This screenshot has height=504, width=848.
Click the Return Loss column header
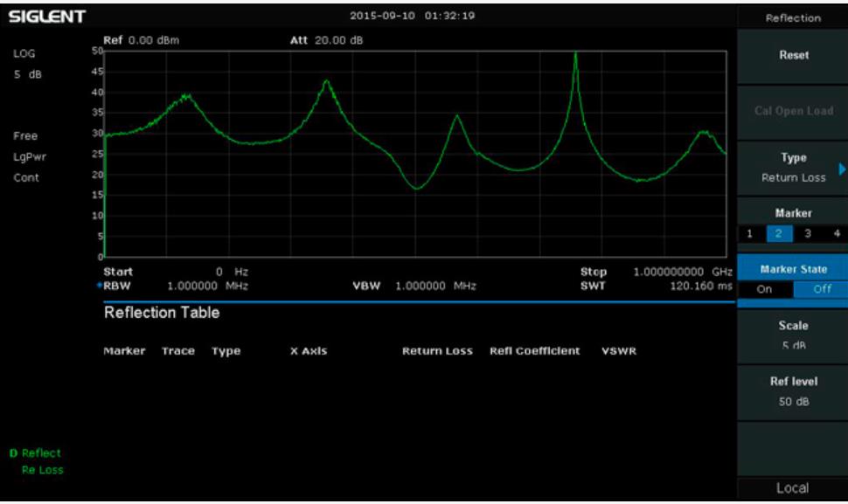[x=437, y=351]
